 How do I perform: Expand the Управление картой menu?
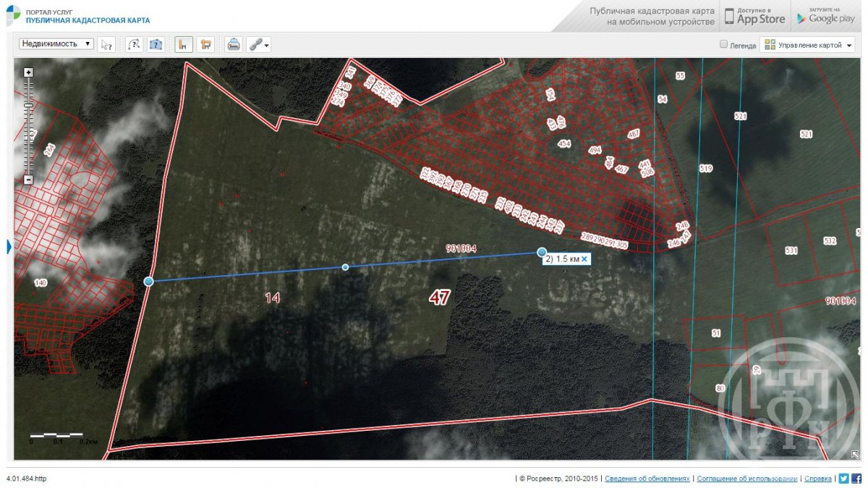[x=807, y=45]
